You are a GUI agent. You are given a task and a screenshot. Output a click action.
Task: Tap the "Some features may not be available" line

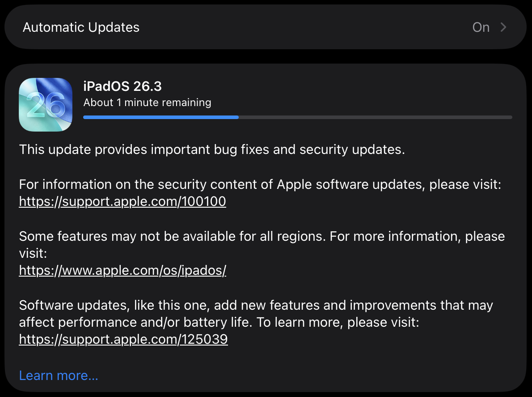(262, 236)
